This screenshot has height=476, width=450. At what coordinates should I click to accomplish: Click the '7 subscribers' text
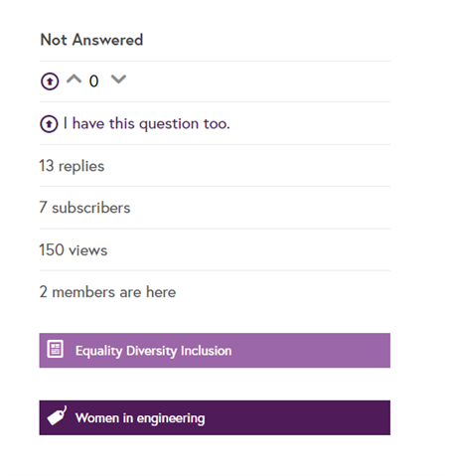pos(84,208)
